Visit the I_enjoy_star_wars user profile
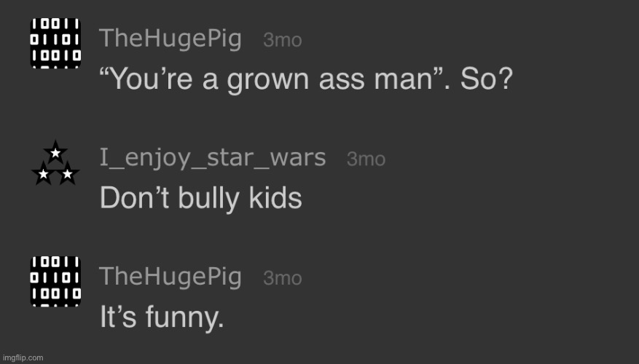639x364 pixels. 213,157
